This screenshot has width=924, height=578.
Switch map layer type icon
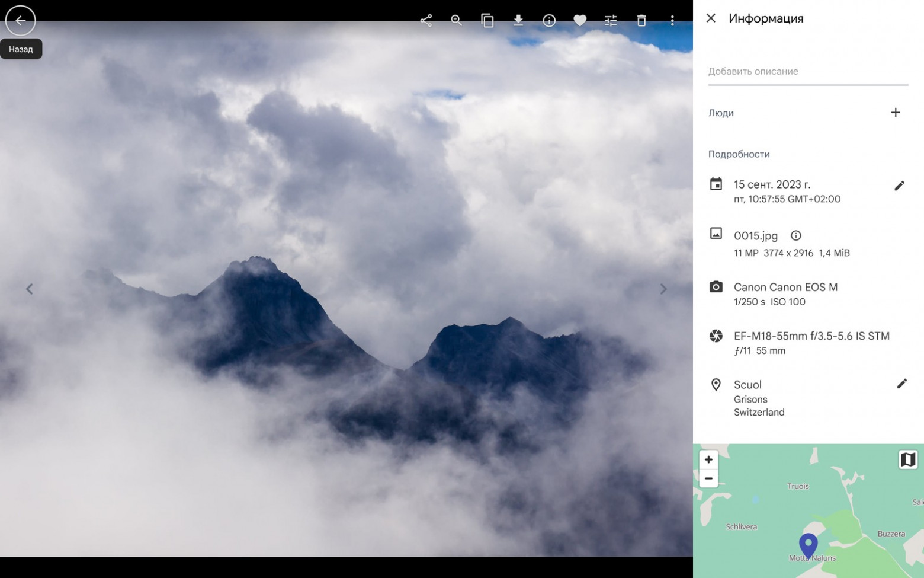(907, 459)
